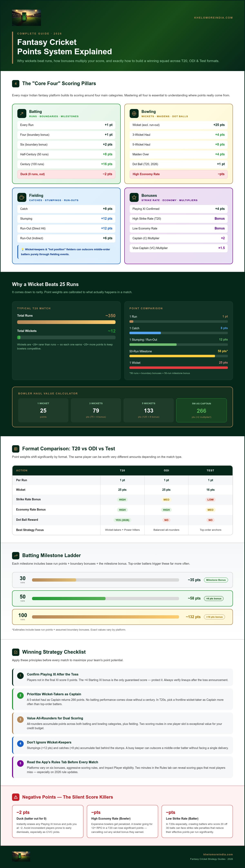Click the 1 Stumping / Run-Out green bar
Viewport: 245px width, 868px height.
click(179, 345)
